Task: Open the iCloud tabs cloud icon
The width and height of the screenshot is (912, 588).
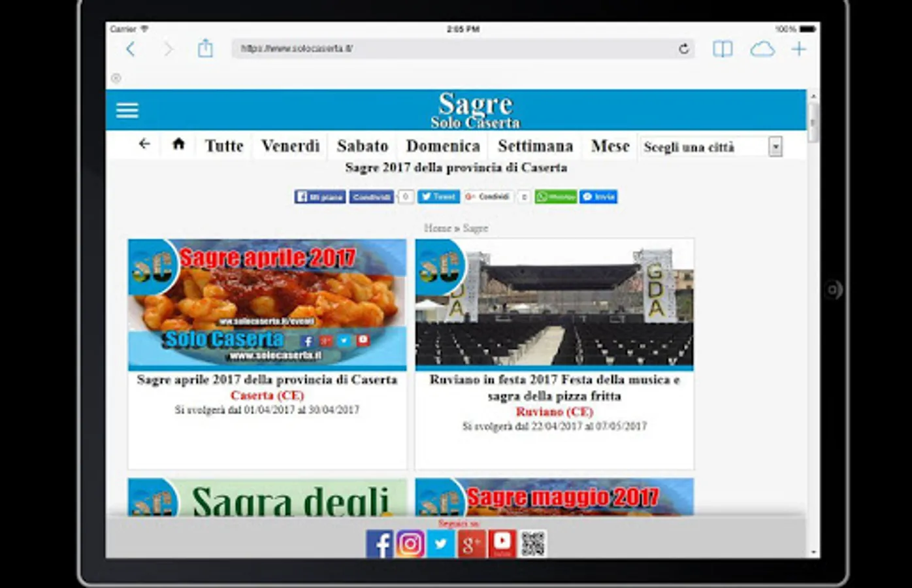Action: 762,49
